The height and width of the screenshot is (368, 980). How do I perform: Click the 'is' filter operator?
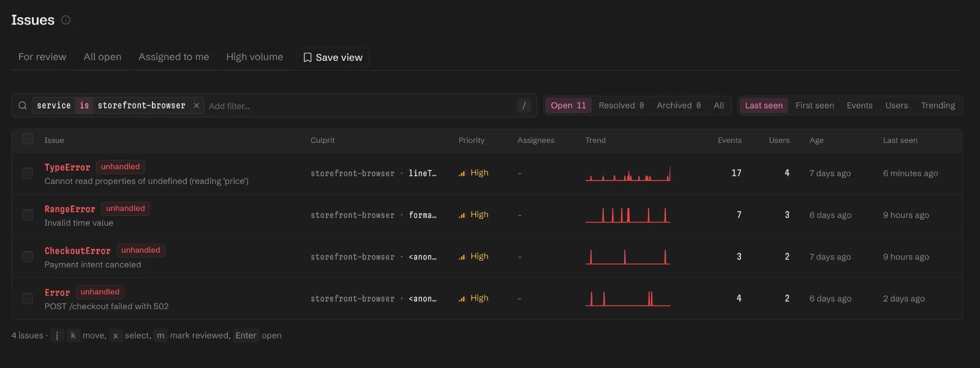(85, 105)
